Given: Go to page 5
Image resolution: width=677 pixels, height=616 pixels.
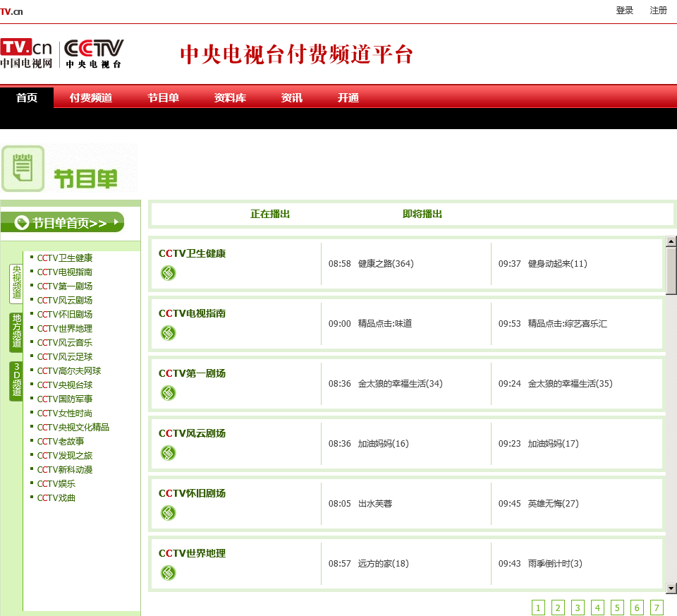Looking at the screenshot, I should [x=617, y=608].
